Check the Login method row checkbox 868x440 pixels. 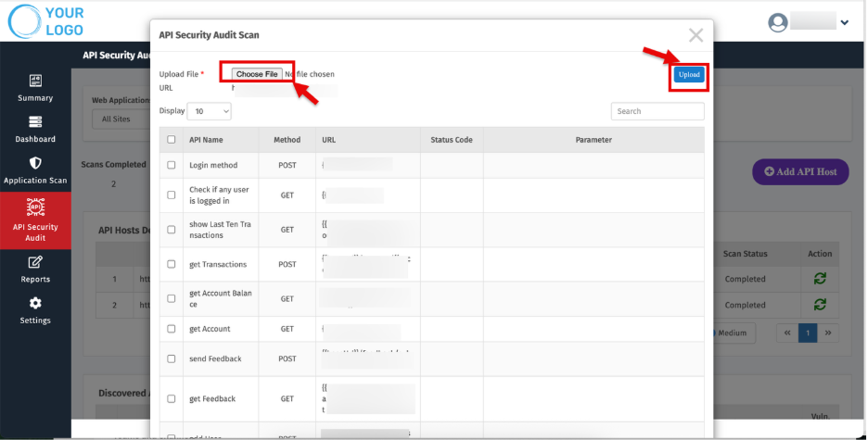click(171, 165)
